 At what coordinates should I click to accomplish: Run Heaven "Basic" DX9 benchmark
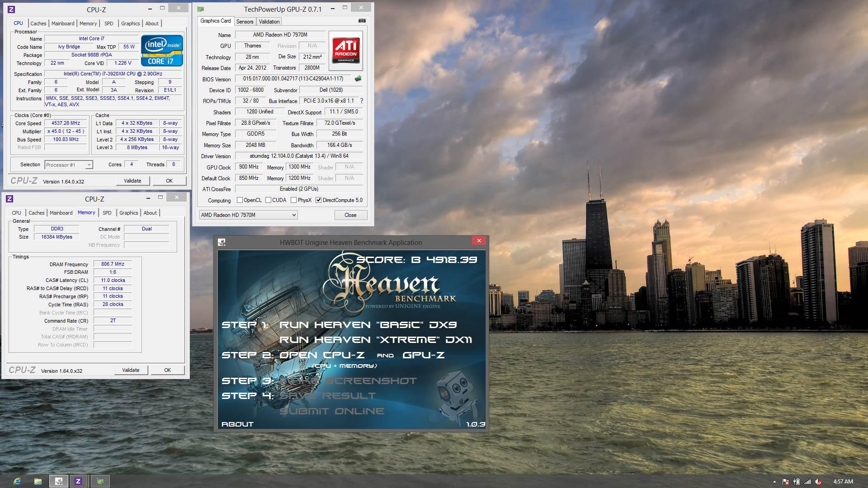[368, 325]
